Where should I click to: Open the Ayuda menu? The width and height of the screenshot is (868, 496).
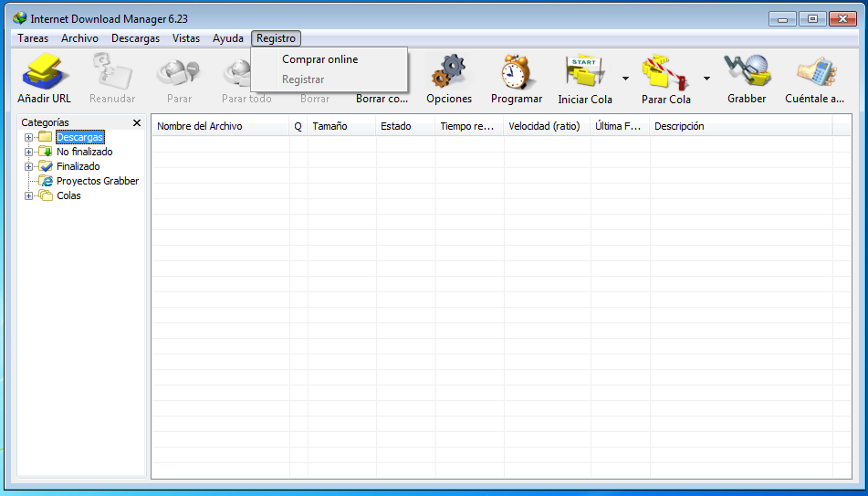[x=228, y=38]
